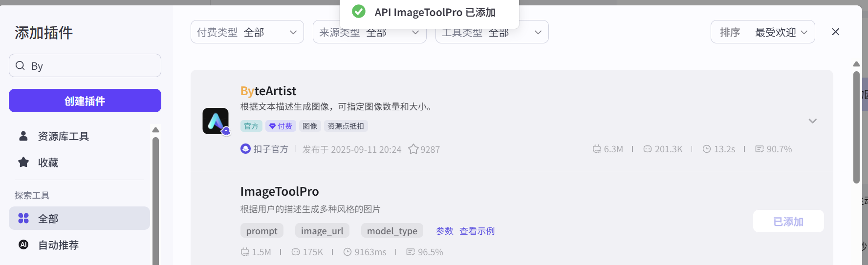Click the 扣子官方 publisher avatar icon
Screen dimensions: 868x265
pyautogui.click(x=245, y=148)
